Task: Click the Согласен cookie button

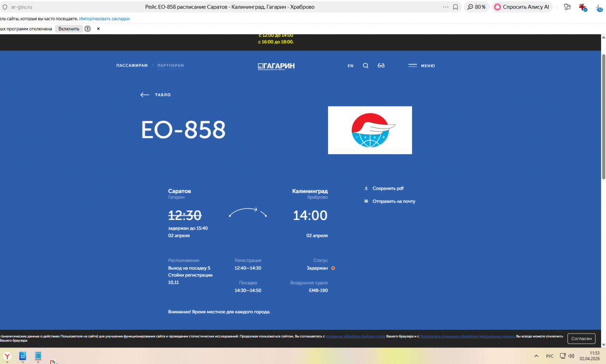Action: tap(581, 339)
